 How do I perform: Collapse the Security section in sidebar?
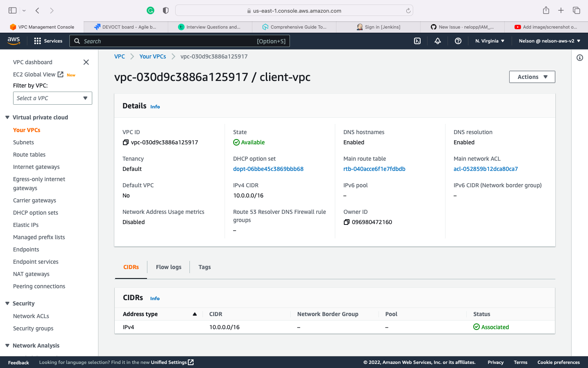point(7,303)
